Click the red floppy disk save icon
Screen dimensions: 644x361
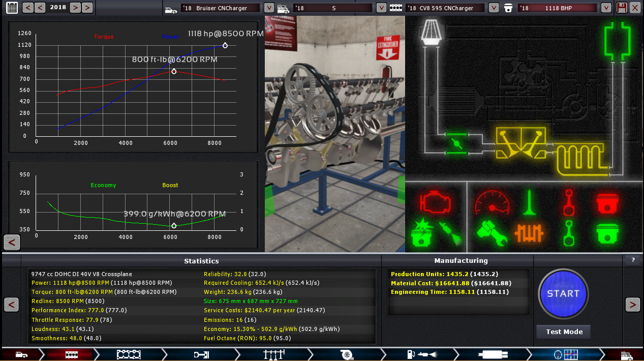click(x=621, y=8)
